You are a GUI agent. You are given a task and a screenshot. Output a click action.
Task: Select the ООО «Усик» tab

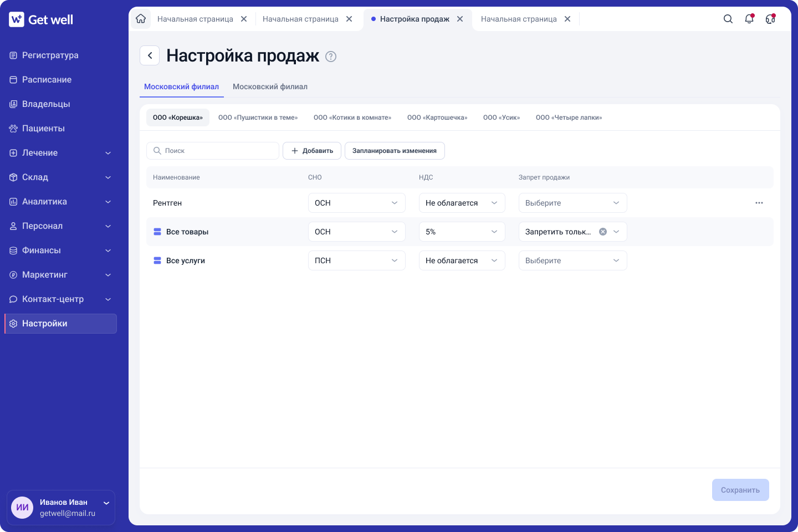502,117
